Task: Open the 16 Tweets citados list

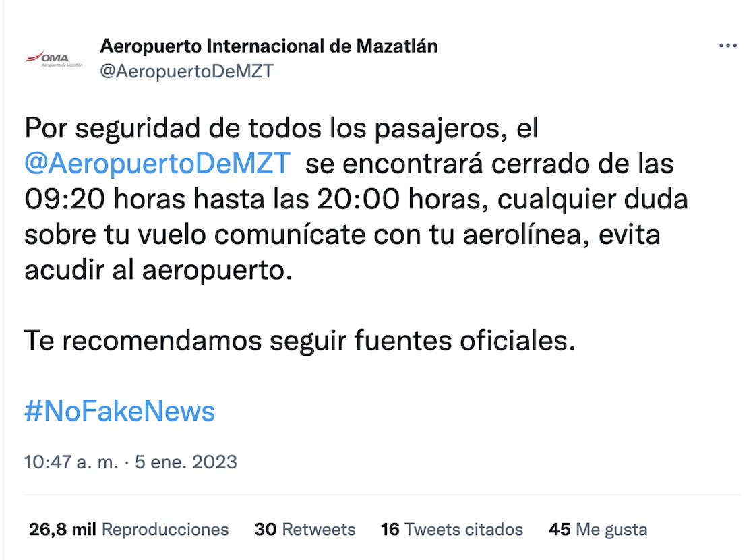Action: click(x=452, y=530)
